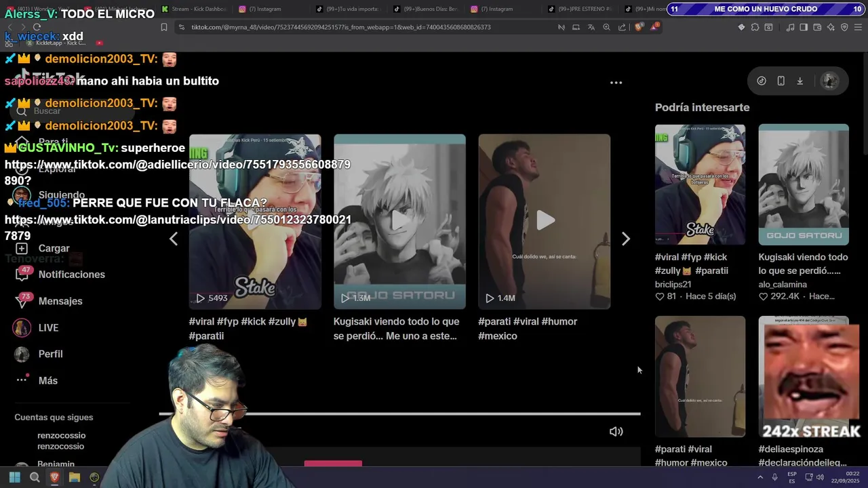
Task: Switch to Stream - Kick Dashboard tab
Action: (x=193, y=9)
